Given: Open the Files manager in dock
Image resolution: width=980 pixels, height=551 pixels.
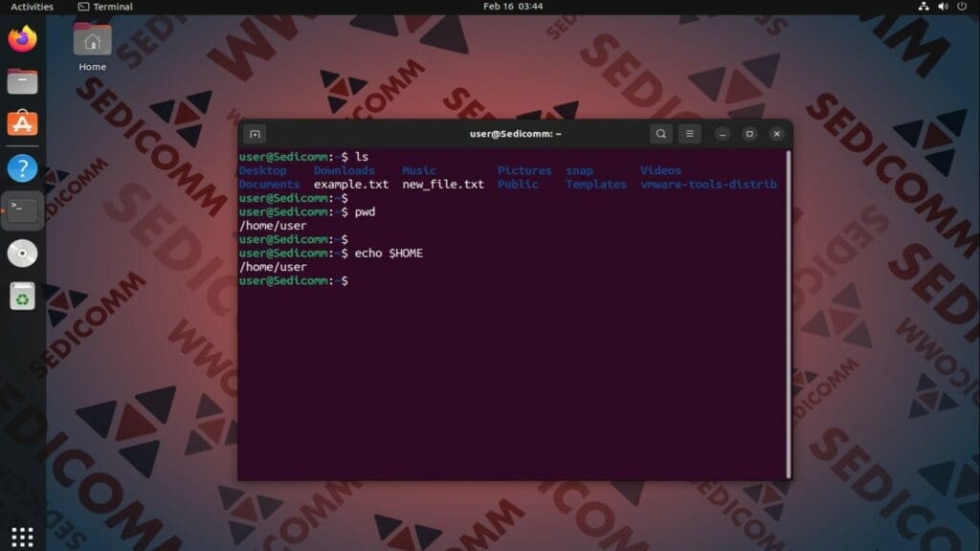Looking at the screenshot, I should pos(23,81).
